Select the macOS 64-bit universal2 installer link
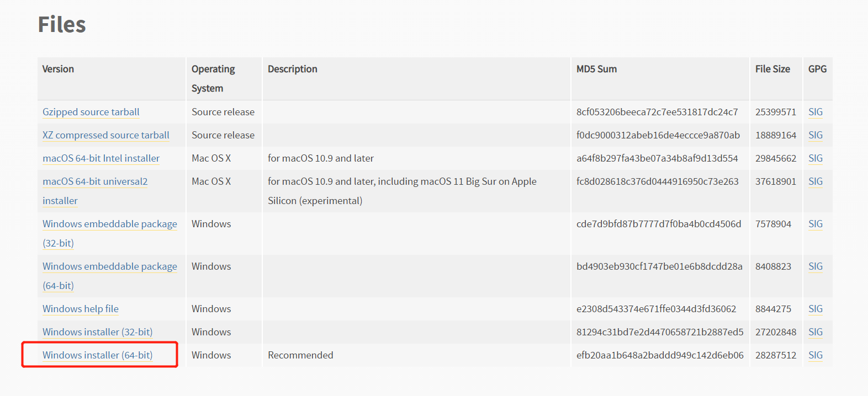This screenshot has height=396, width=868. (x=95, y=191)
